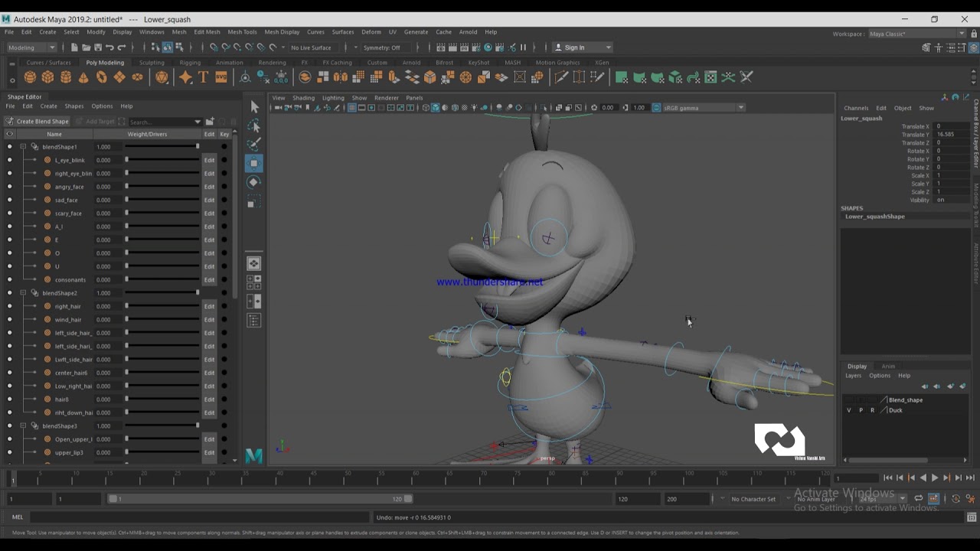Select the polygon sphere shelf icon

coord(30,77)
